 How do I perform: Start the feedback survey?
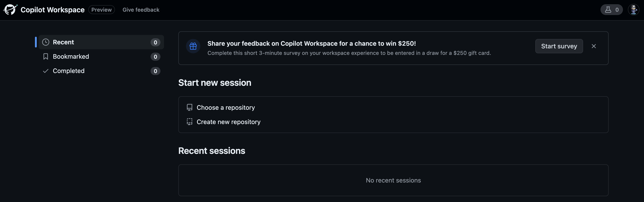[x=559, y=46]
